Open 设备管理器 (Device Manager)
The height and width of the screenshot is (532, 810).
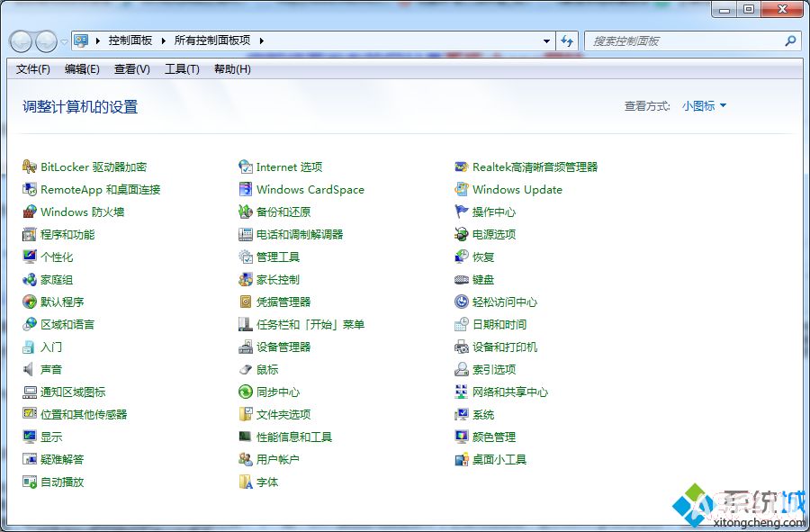click(x=283, y=347)
